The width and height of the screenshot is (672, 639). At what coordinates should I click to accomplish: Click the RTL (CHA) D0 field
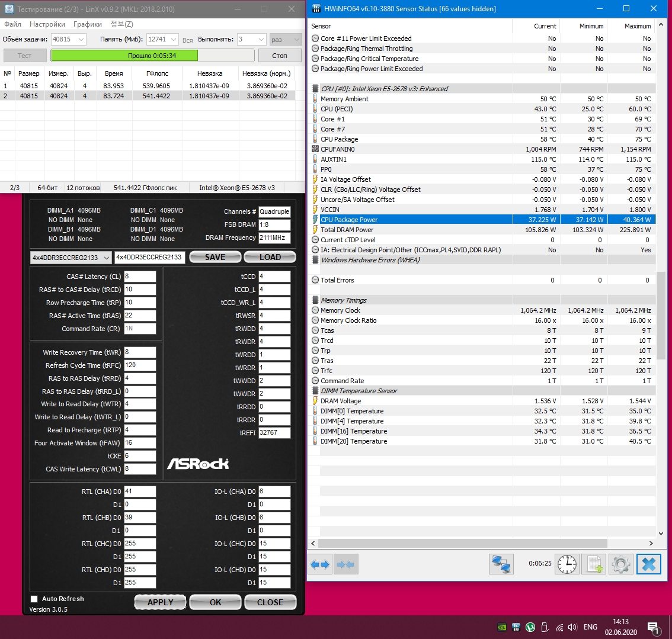coord(140,492)
